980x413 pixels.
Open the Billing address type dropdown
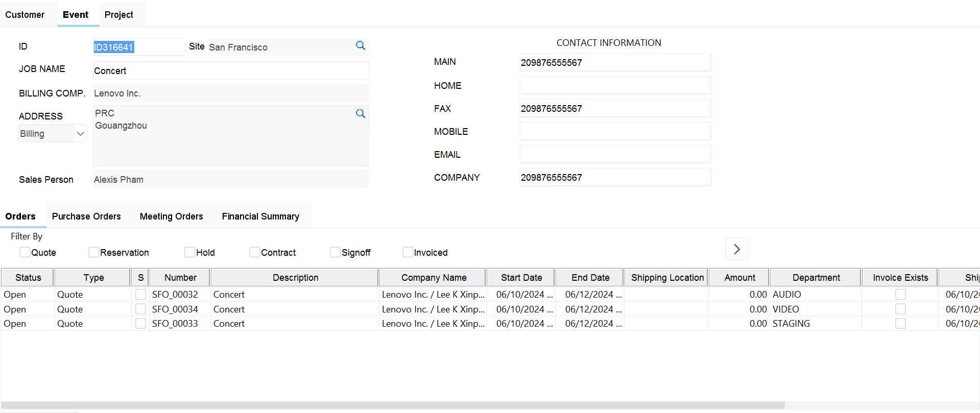point(52,134)
